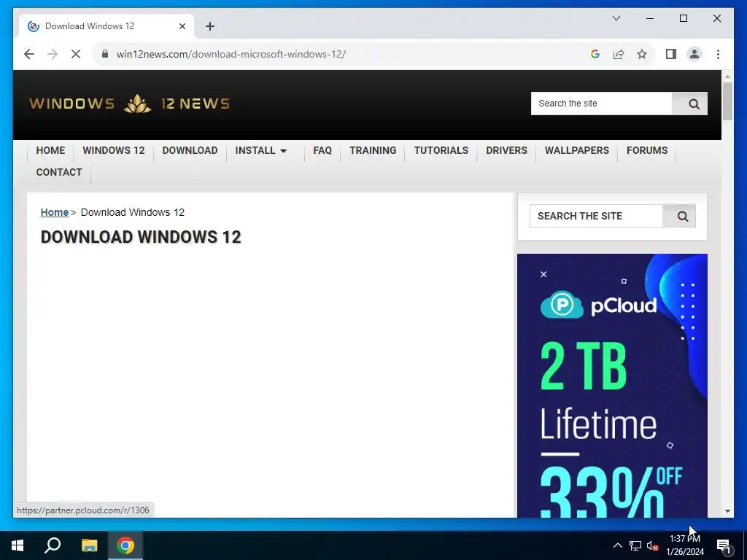Click the address bar URL
Image resolution: width=747 pixels, height=560 pixels.
pyautogui.click(x=231, y=54)
